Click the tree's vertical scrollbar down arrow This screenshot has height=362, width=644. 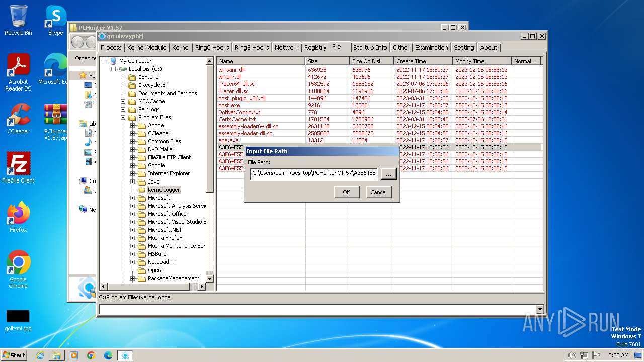tap(210, 278)
